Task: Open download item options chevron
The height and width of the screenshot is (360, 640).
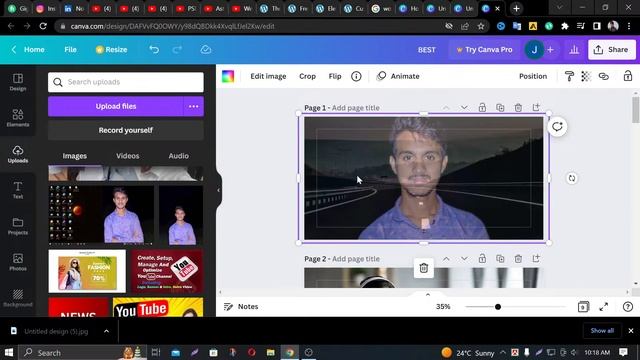Action: (107, 331)
